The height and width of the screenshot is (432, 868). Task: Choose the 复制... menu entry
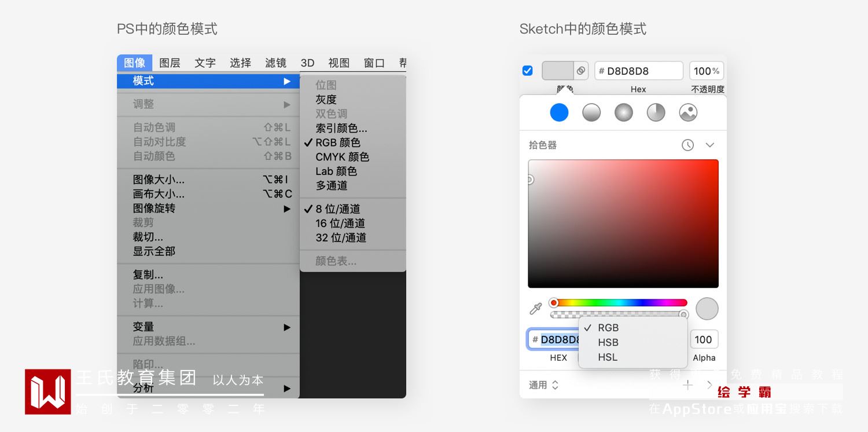tap(208, 274)
